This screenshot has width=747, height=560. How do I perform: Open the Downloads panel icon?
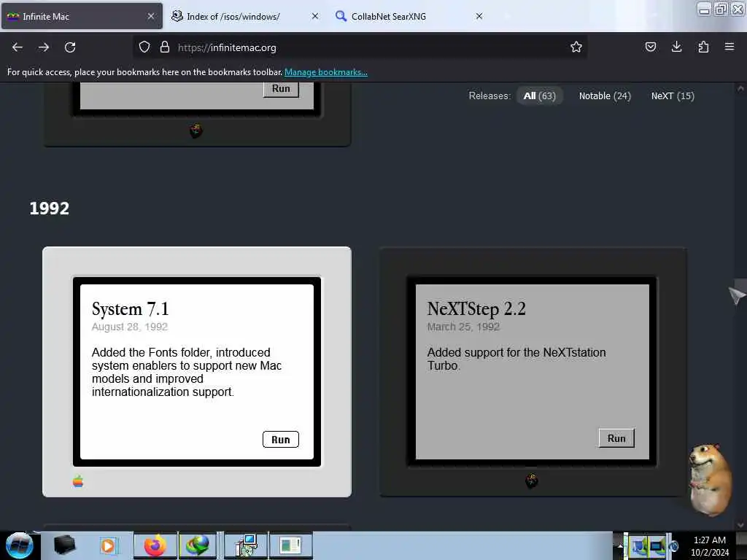tap(676, 47)
